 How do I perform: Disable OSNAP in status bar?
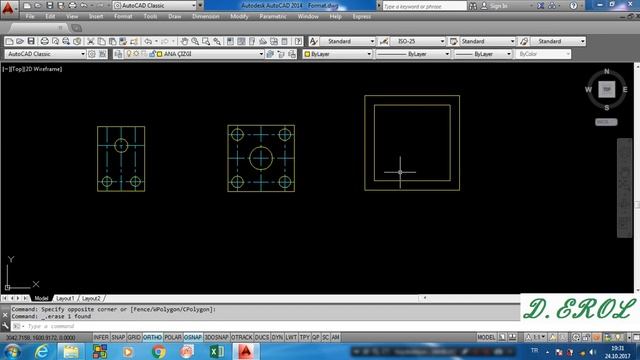(193, 338)
